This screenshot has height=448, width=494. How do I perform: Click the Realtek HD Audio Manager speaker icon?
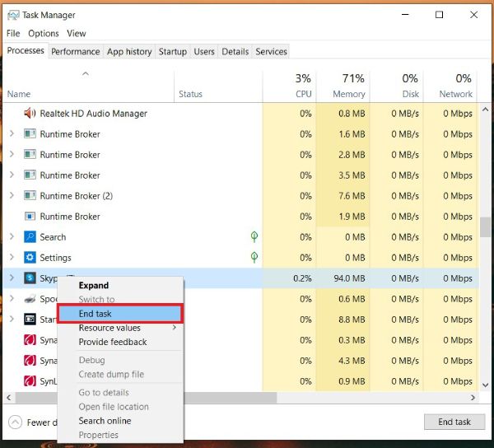tap(30, 113)
